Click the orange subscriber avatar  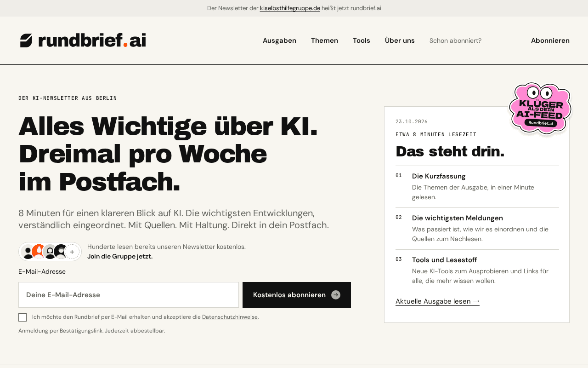[x=39, y=252]
